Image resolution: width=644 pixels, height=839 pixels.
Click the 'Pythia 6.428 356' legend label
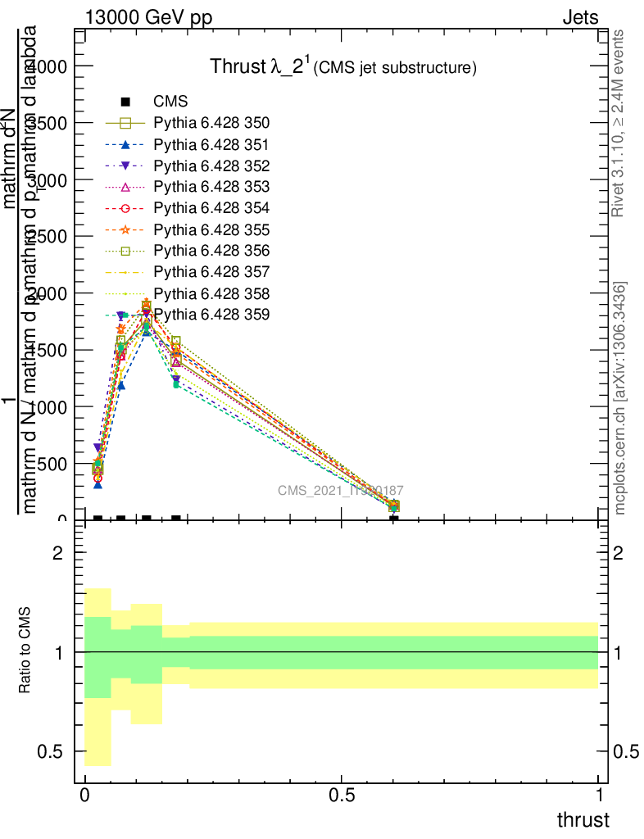coord(211,251)
